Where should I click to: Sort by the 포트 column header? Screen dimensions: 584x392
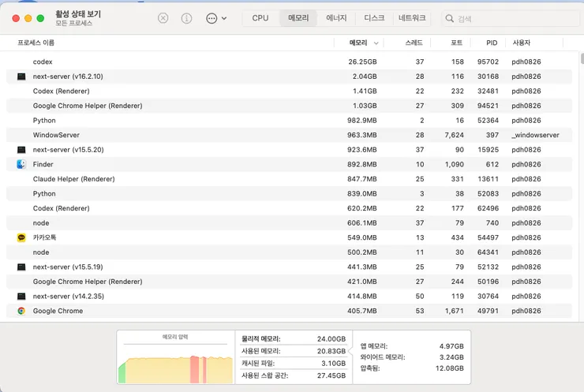pos(457,43)
